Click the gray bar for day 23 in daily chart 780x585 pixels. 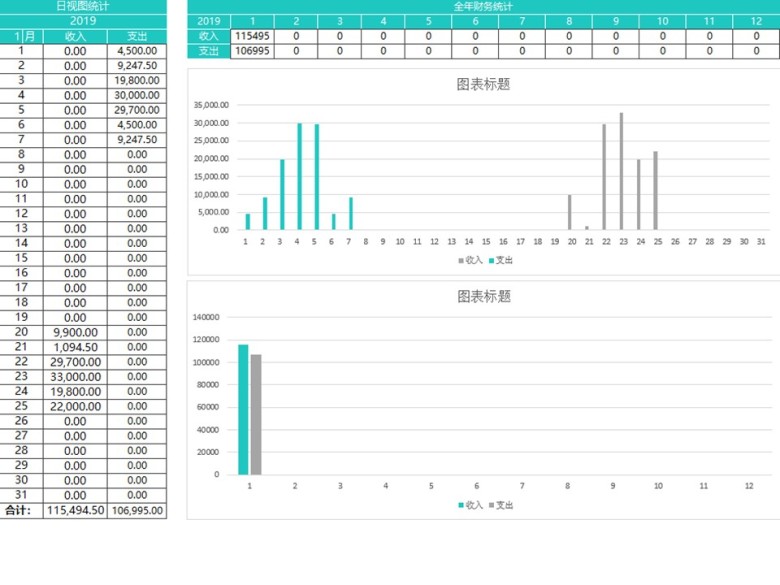tap(621, 171)
